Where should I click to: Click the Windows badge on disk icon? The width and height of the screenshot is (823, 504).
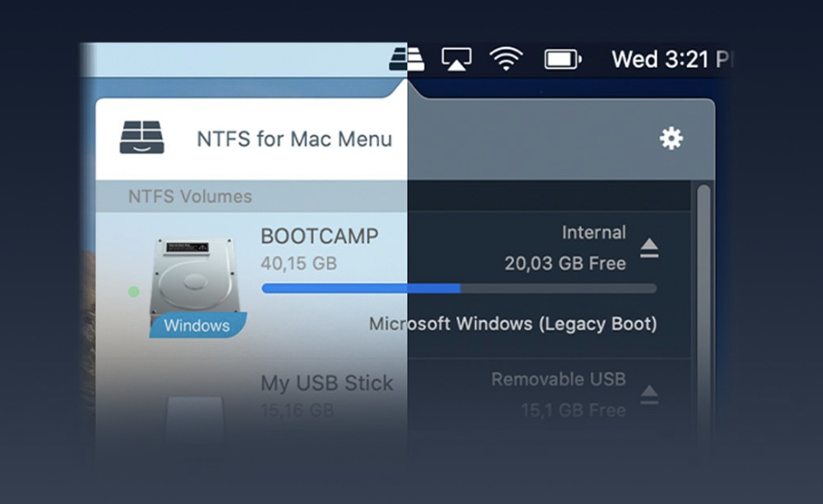(197, 325)
